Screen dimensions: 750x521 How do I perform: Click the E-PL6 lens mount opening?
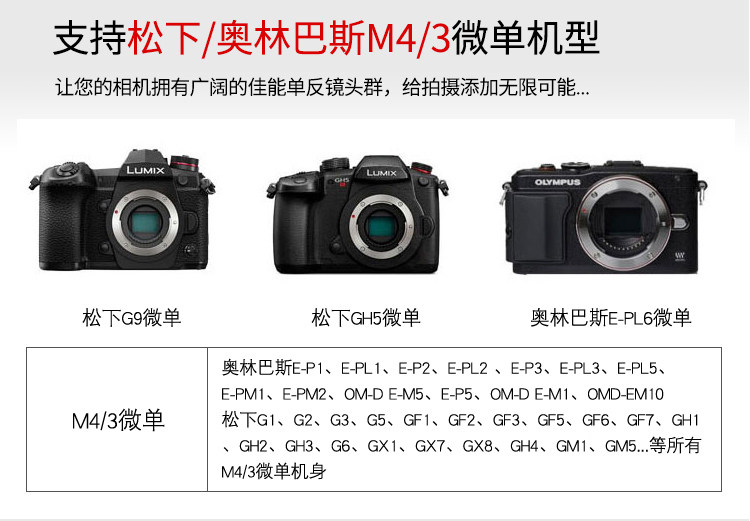(622, 221)
